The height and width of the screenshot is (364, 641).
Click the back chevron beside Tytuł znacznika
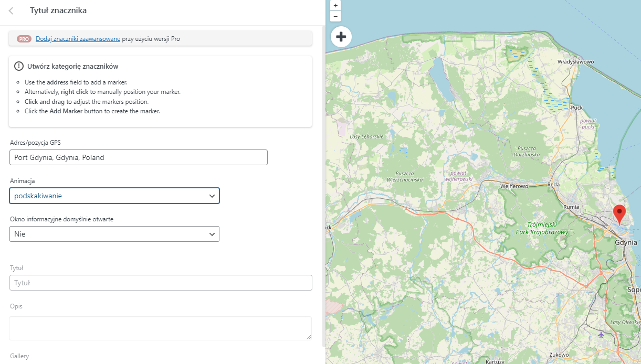point(10,10)
